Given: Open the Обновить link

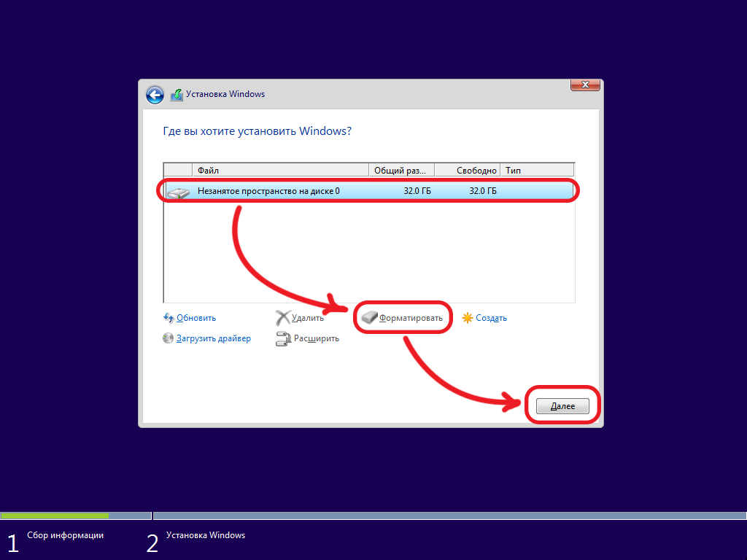Looking at the screenshot, I should pyautogui.click(x=196, y=318).
